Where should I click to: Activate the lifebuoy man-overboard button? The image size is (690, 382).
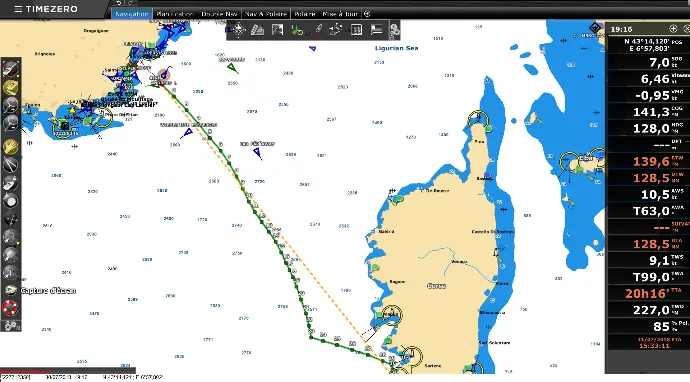pos(11,308)
